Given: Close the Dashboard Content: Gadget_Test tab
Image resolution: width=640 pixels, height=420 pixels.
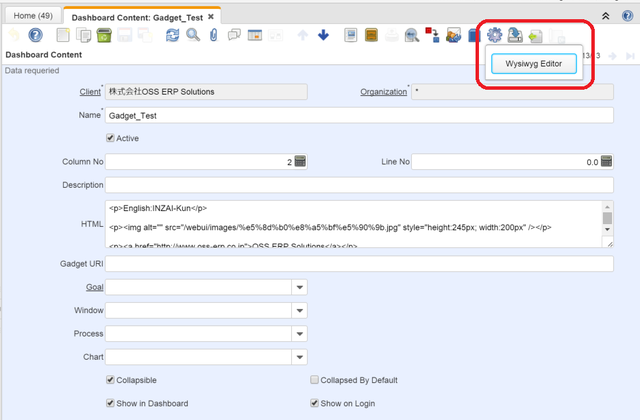Looking at the screenshot, I should click(211, 17).
